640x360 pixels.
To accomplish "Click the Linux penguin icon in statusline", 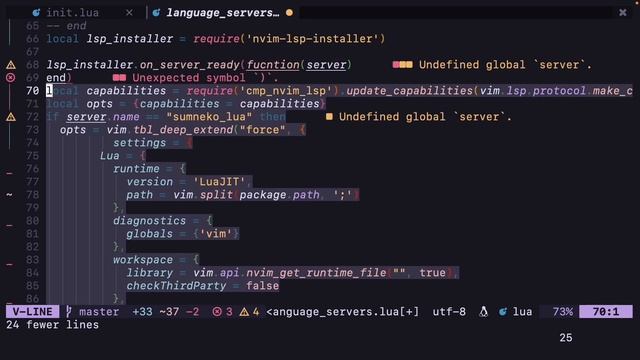I will click(x=484, y=312).
